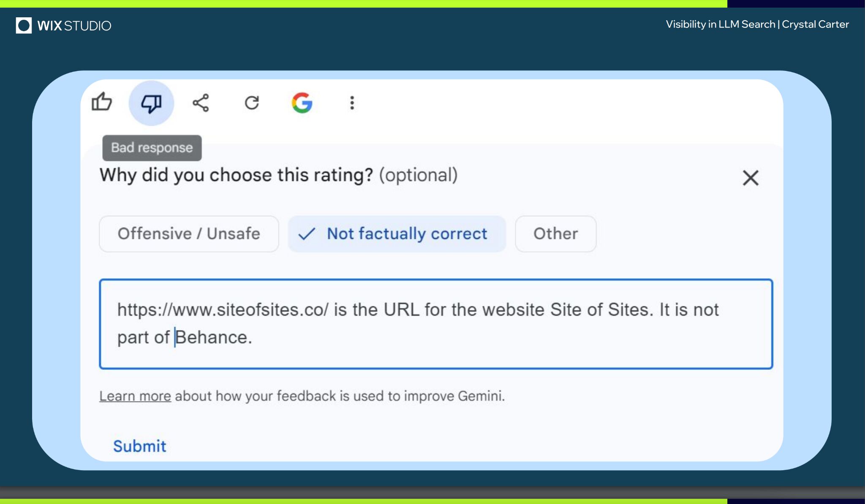Click the thumbs up icon
Viewport: 865px width, 504px height.
click(x=101, y=103)
